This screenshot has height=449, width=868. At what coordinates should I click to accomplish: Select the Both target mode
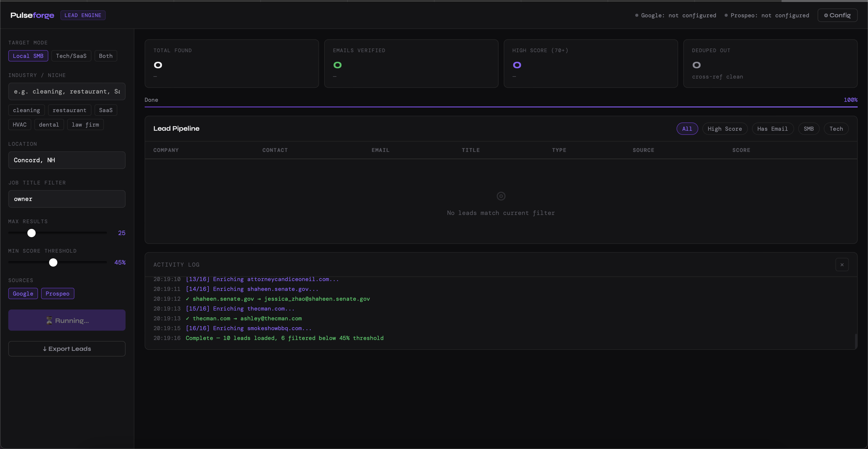[105, 56]
